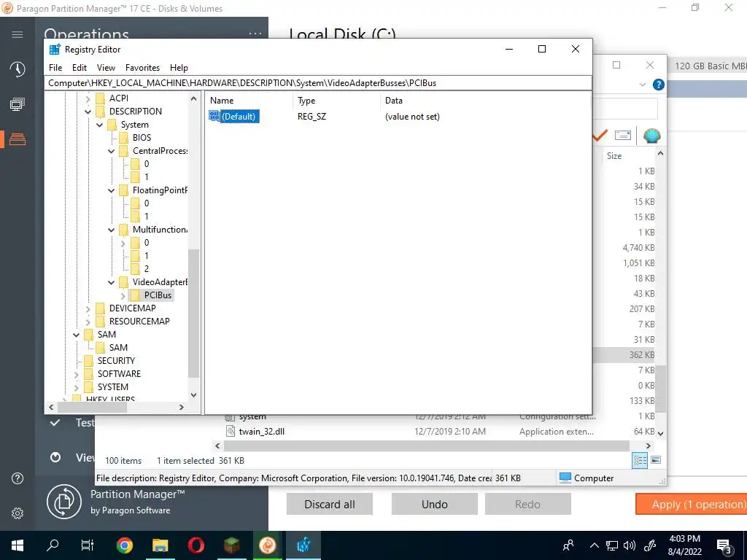Click file list horizontal scrollbar
This screenshot has width=747, height=560.
[x=426, y=446]
